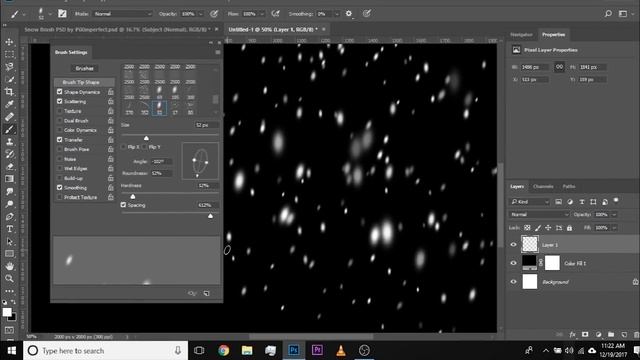The width and height of the screenshot is (640, 360).
Task: Open Chrome from taskbar
Action: click(223, 351)
